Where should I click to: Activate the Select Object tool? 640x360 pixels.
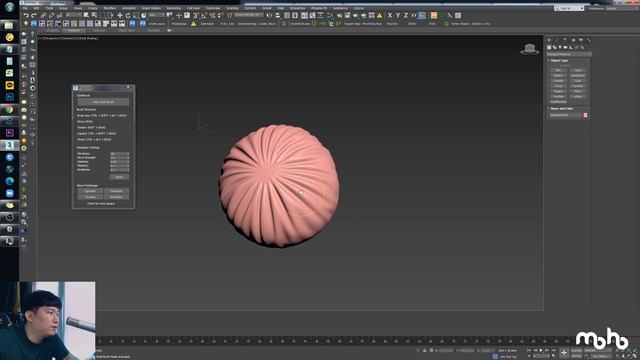(86, 16)
